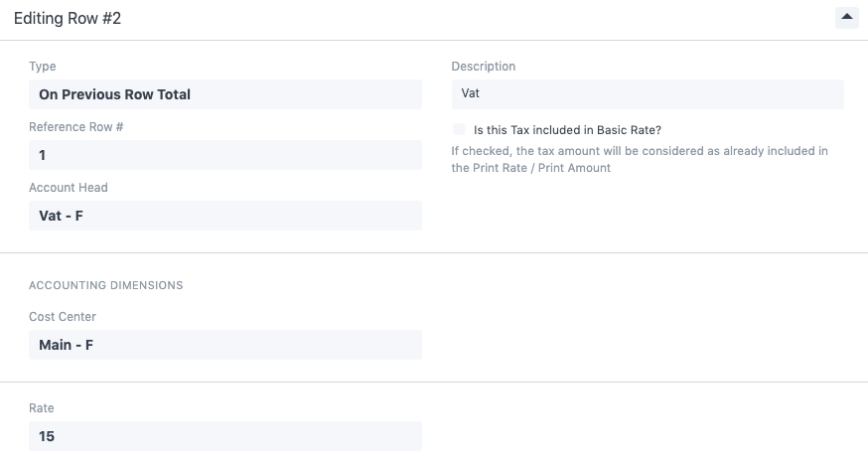The height and width of the screenshot is (466, 868).
Task: Click the 'Cost Center' field label
Action: click(63, 317)
